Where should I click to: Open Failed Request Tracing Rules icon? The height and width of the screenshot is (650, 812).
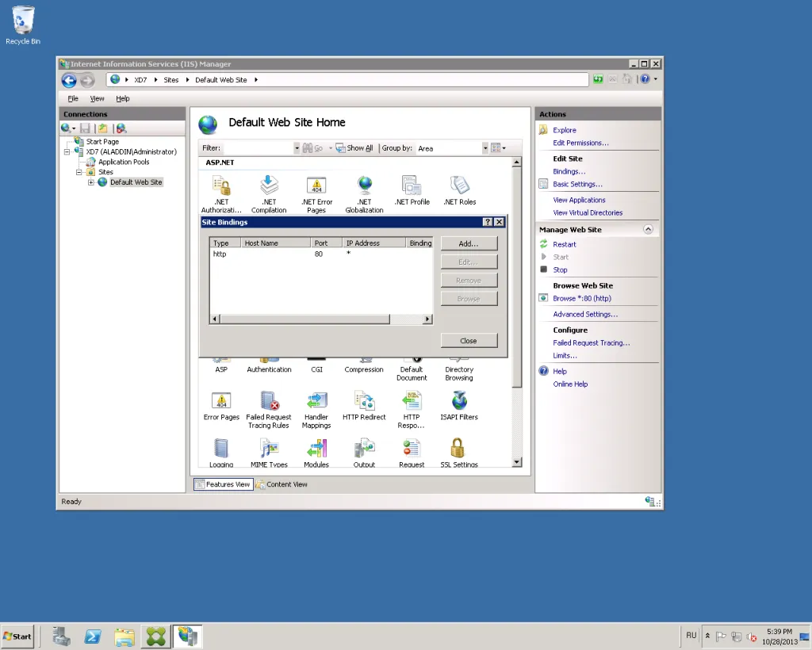[268, 409]
